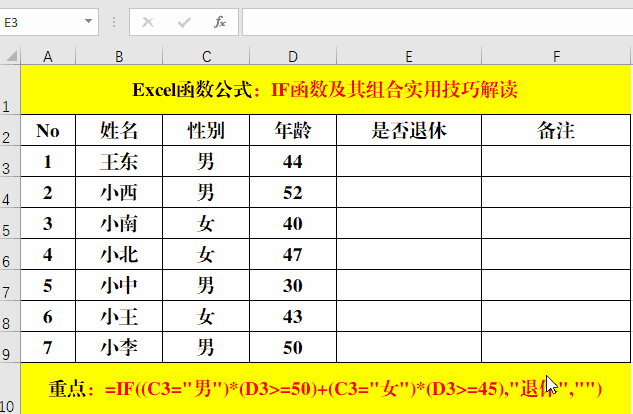Click age cell with value 44
The height and width of the screenshot is (414, 633).
coord(293,161)
